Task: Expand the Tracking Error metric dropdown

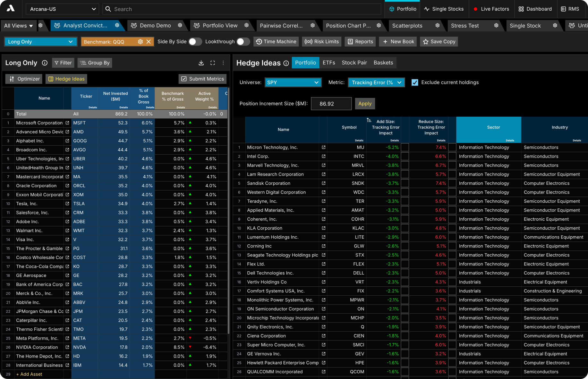Action: (376, 82)
